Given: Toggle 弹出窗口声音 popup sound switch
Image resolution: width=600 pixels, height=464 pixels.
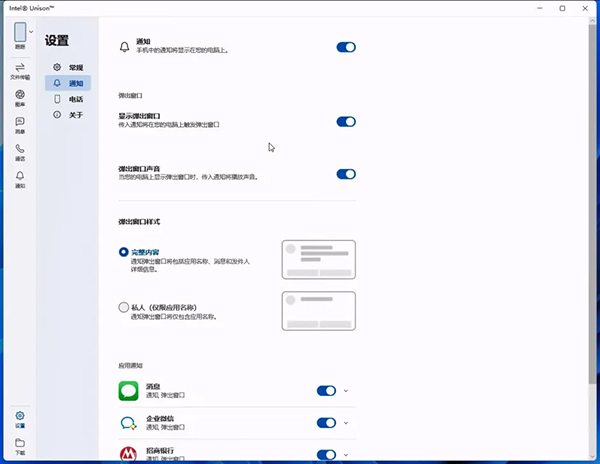Looking at the screenshot, I should pyautogui.click(x=346, y=174).
